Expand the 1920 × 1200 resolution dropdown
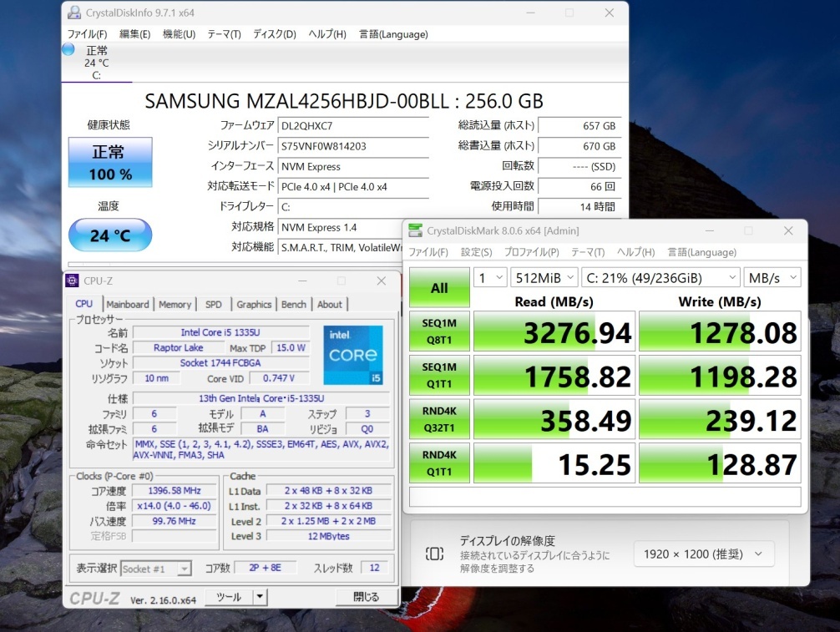Screen dimensions: 840x632 (704, 554)
